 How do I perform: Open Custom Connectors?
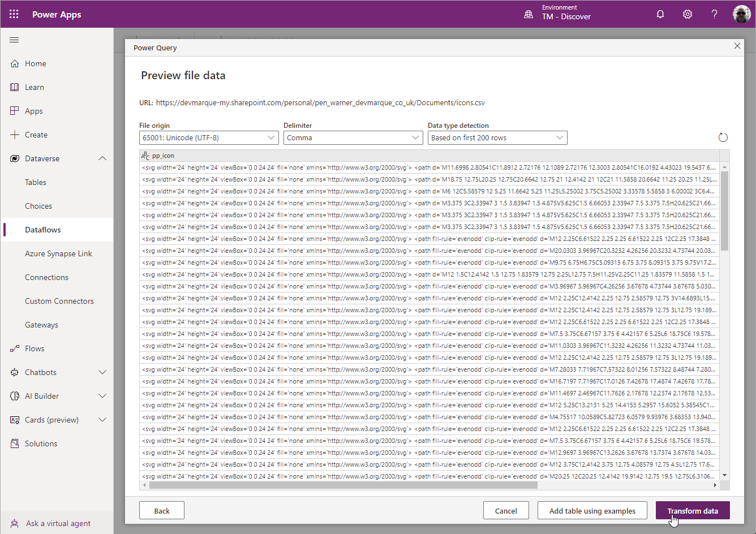pos(59,301)
